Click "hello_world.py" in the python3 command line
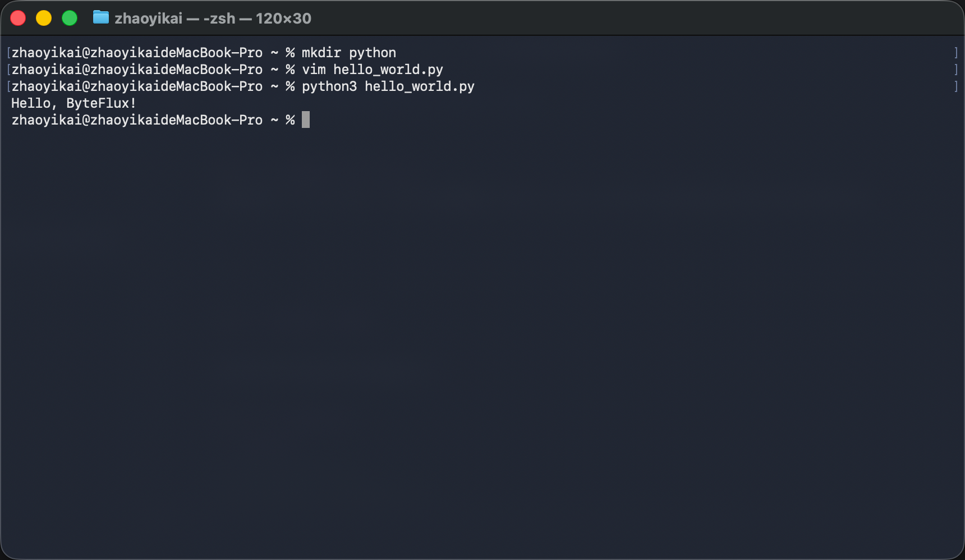This screenshot has height=560, width=965. pyautogui.click(x=420, y=86)
